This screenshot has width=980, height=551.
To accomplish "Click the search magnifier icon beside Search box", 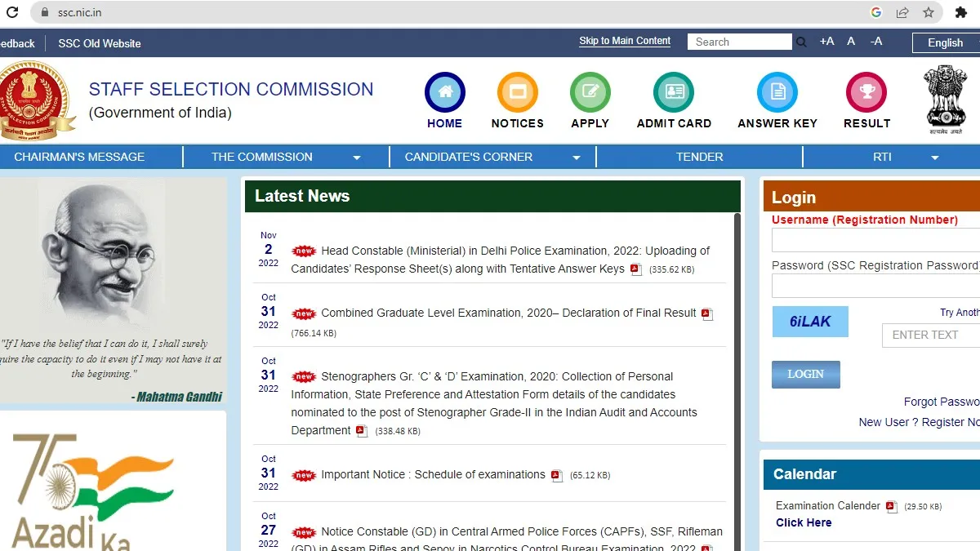I will pyautogui.click(x=801, y=42).
